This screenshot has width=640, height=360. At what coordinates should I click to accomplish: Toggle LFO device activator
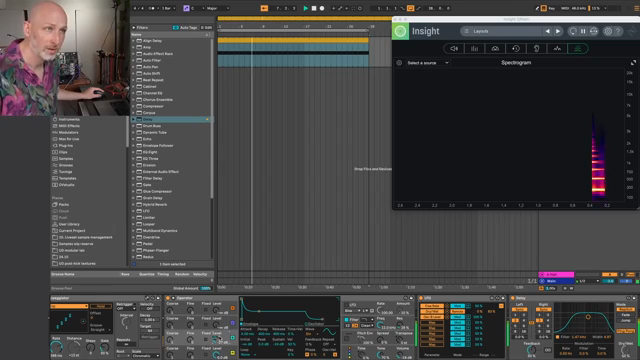tap(421, 298)
